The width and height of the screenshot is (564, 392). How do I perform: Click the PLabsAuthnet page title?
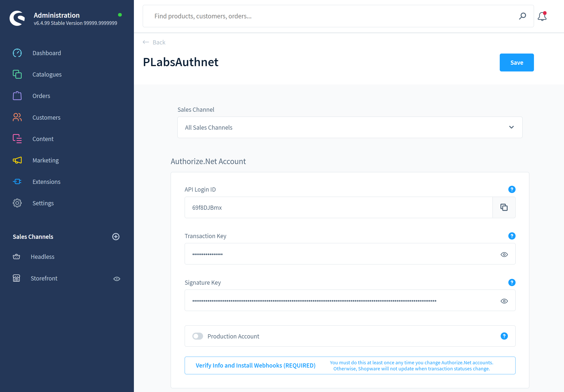click(x=180, y=62)
